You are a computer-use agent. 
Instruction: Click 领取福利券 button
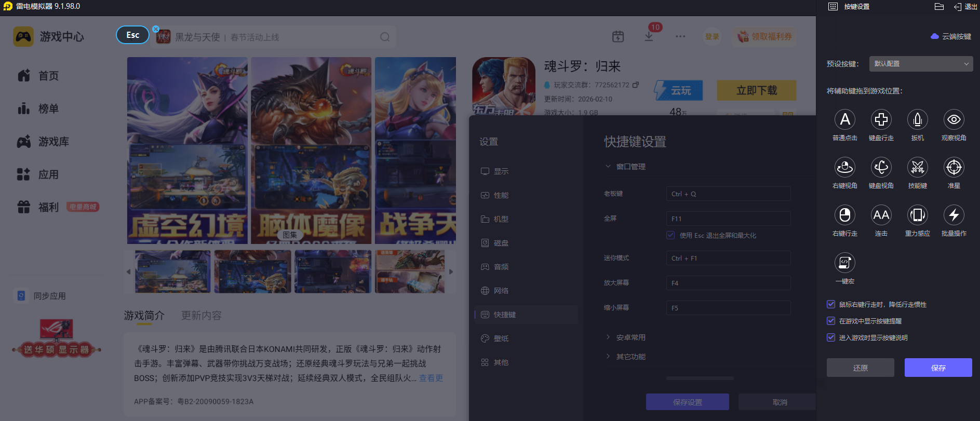[x=764, y=36]
